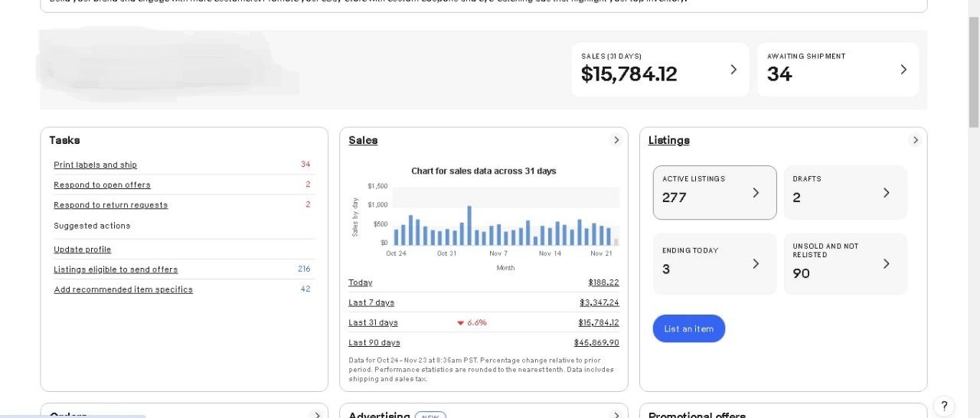
Task: Open Ending Today tile arrow
Action: [x=756, y=264]
